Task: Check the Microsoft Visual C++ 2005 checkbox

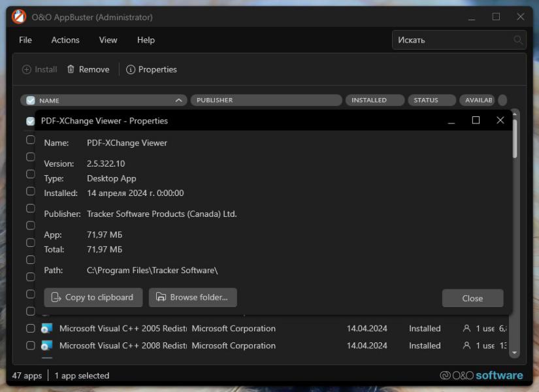Action: click(31, 329)
